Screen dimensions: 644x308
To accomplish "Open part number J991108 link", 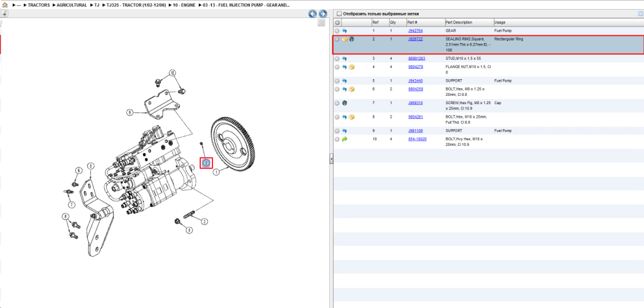I will pos(415,131).
